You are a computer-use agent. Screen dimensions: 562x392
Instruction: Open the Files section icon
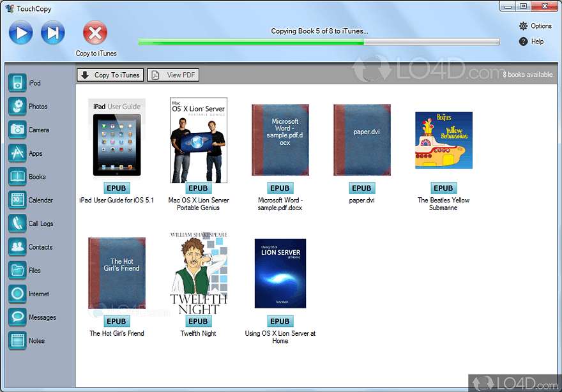(x=17, y=270)
